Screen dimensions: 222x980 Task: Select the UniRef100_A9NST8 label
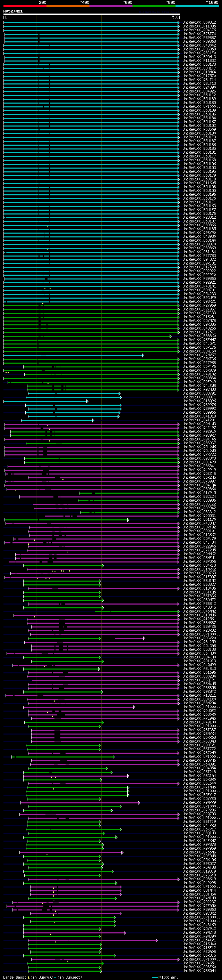coord(199,932)
